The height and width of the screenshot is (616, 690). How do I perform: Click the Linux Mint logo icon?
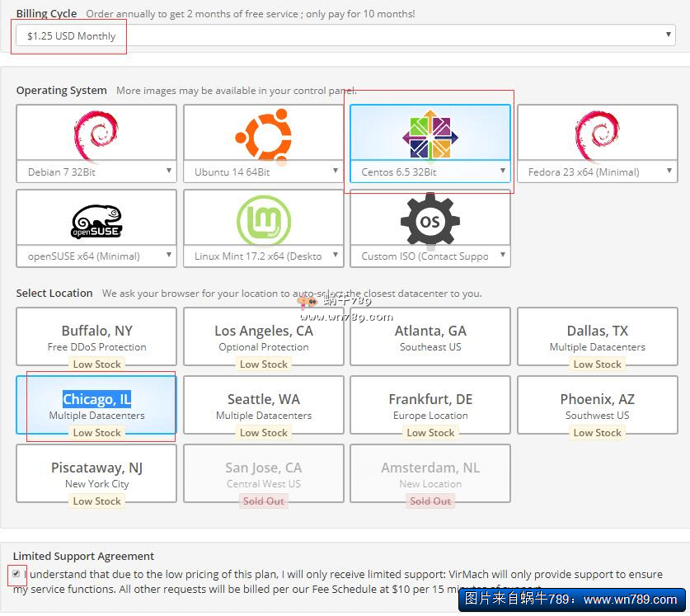[x=263, y=220]
